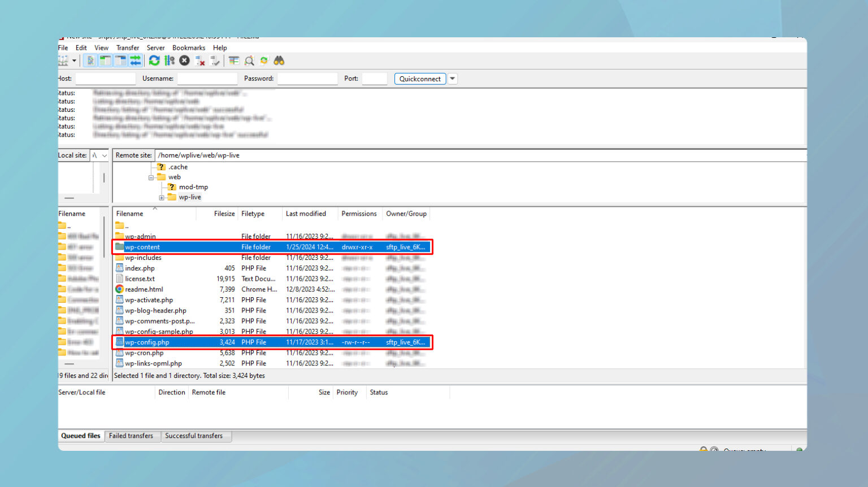Viewport: 868px width, 487px height.
Task: Search for files with Find files binoculars
Action: 279,60
